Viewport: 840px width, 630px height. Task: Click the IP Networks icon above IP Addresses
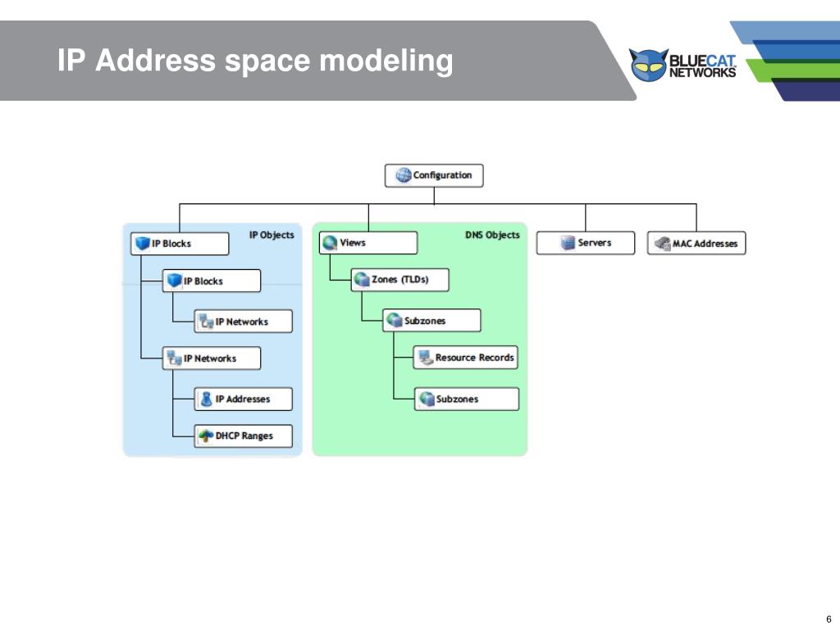click(x=174, y=358)
